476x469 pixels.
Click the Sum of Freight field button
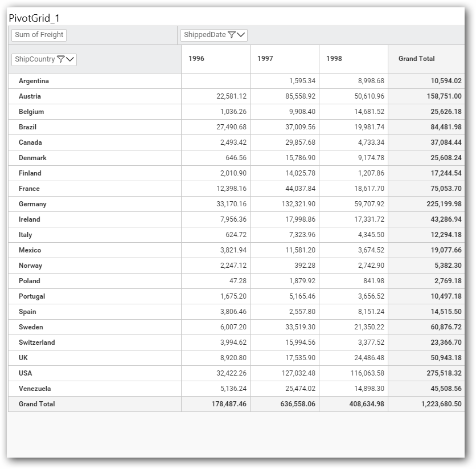(39, 35)
